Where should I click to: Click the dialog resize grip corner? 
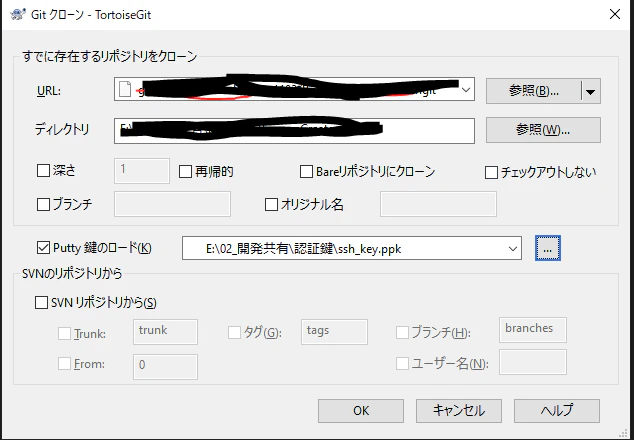tap(623, 433)
